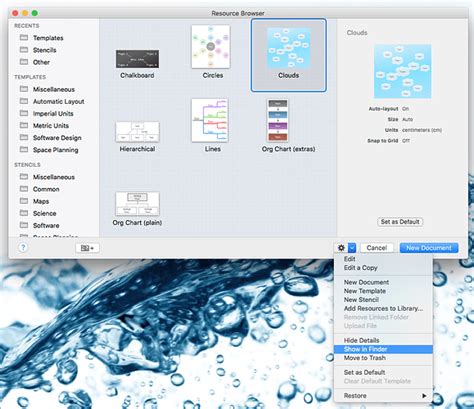This screenshot has height=409, width=474.
Task: Select the Software stencils folder
Action: (46, 226)
